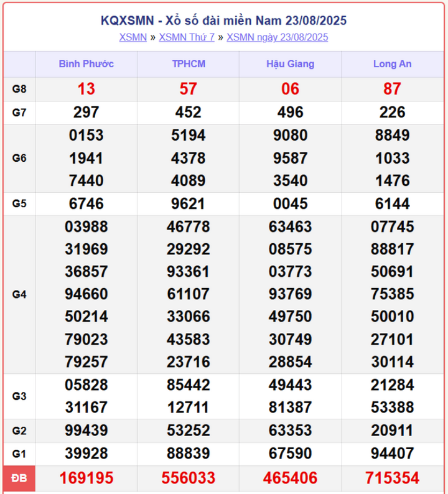Click Hậu Giang G8 number 06
Image resolution: width=448 pixels, height=494 pixels.
[290, 89]
